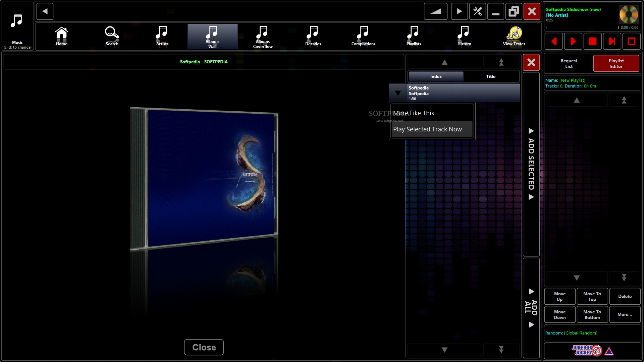Jump to top of playlist

coord(624,100)
